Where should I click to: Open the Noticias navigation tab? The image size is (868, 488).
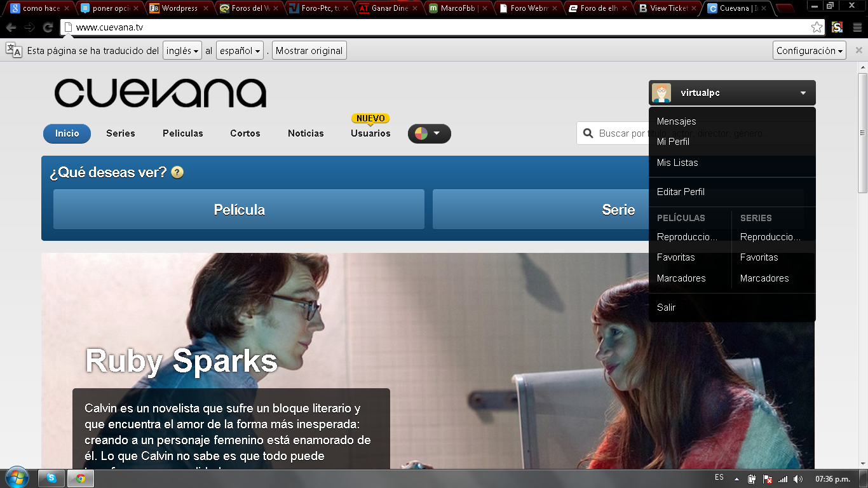(306, 133)
